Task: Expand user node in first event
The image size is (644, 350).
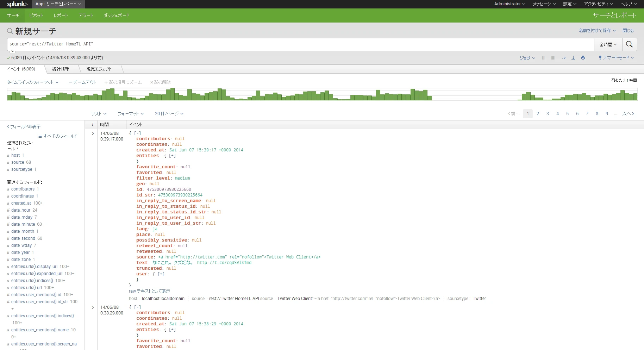Action: (x=161, y=274)
